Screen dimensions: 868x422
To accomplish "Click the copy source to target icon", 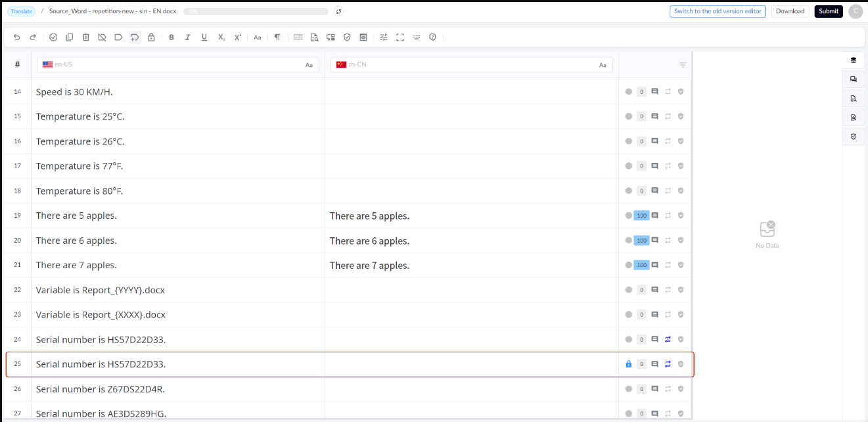I will [70, 37].
